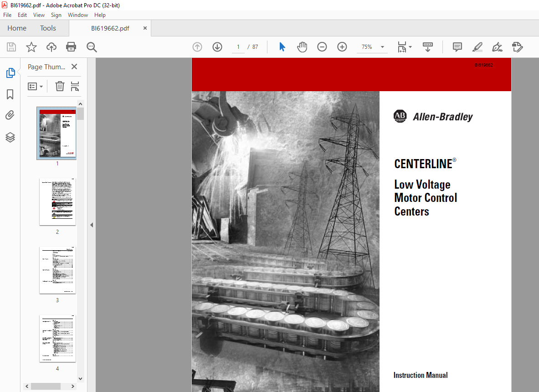Image resolution: width=539 pixels, height=392 pixels.
Task: Click the stamp/share document icon
Action: pyautogui.click(x=517, y=47)
